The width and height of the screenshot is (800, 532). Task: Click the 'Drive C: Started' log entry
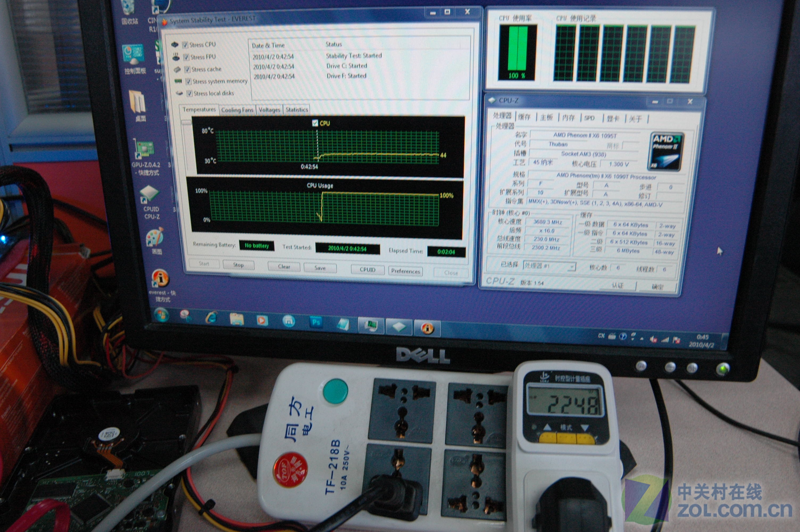point(347,66)
